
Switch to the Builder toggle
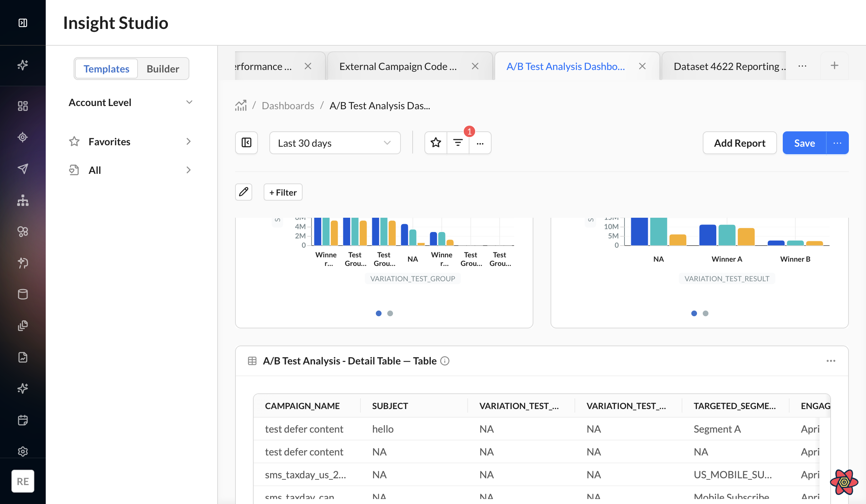[x=163, y=69]
